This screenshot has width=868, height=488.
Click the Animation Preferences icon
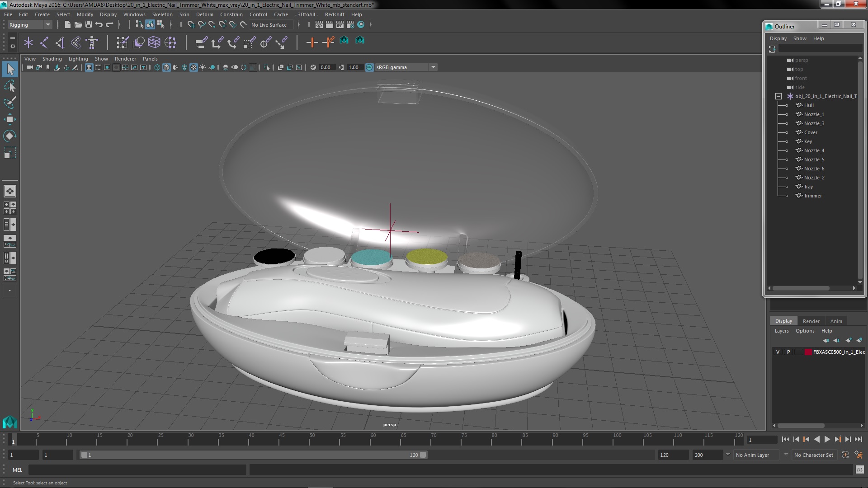[859, 455]
